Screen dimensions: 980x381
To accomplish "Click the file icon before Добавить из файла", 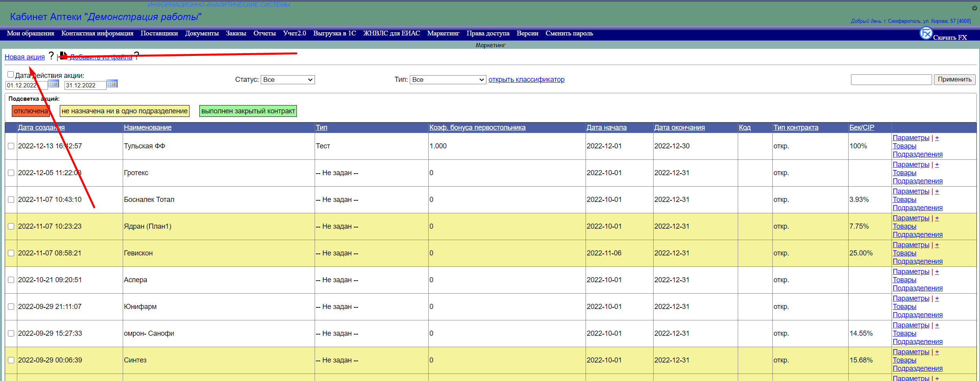I will [63, 56].
